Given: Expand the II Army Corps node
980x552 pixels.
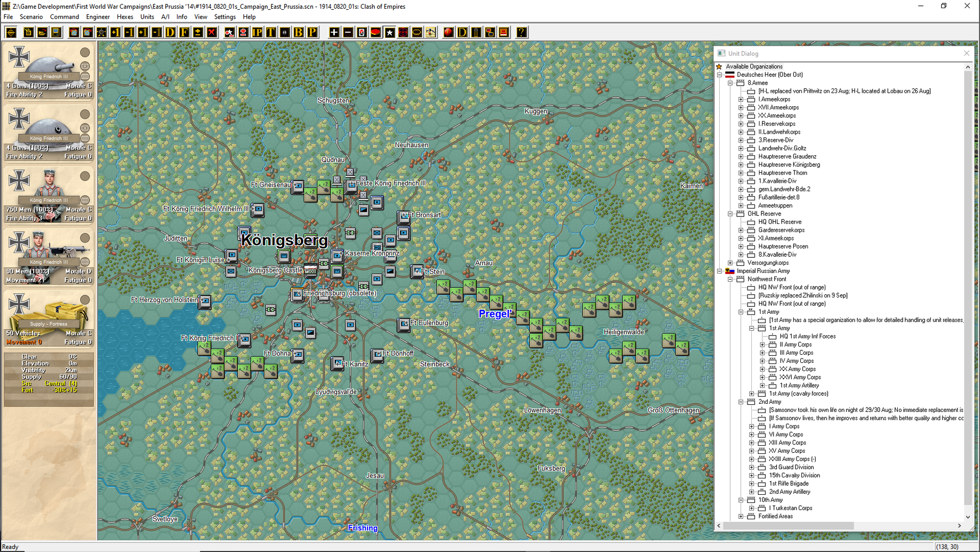Looking at the screenshot, I should pos(763,344).
